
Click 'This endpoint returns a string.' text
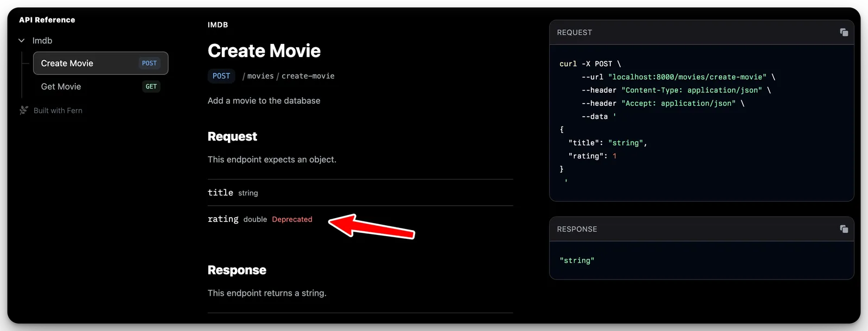pos(267,293)
